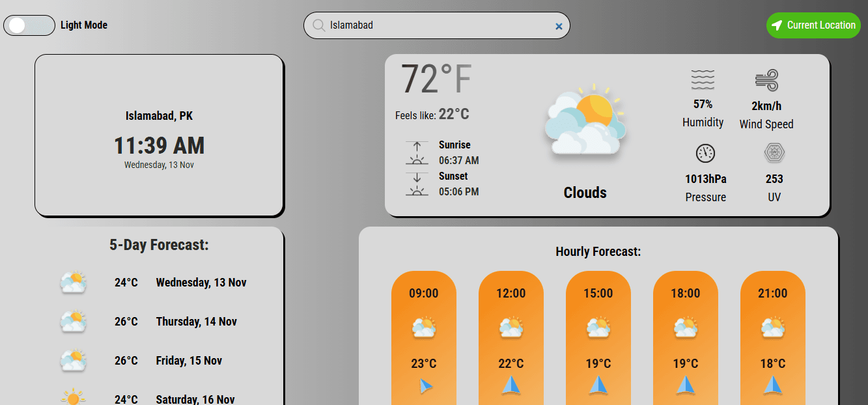
Task: Click the 15:00 time label
Action: [x=598, y=294]
